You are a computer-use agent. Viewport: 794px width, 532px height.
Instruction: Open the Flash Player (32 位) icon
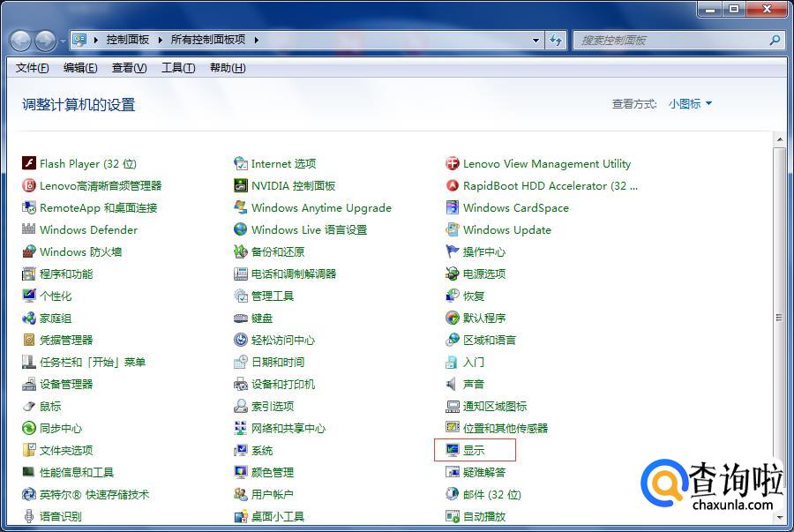pyautogui.click(x=29, y=163)
